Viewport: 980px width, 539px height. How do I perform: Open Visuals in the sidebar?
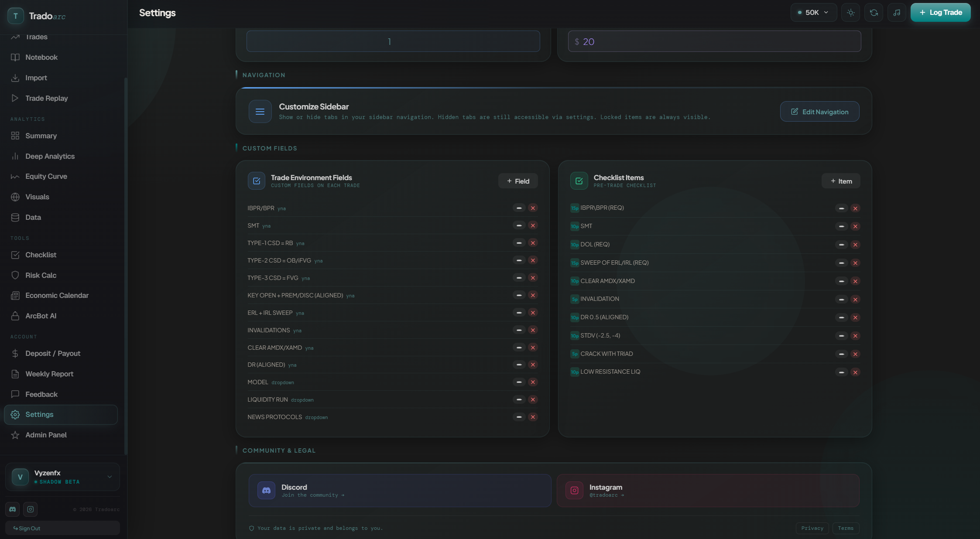tap(61, 197)
